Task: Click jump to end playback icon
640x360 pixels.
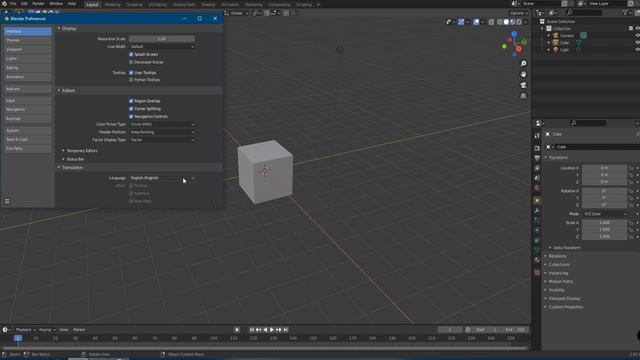Action: tap(286, 330)
